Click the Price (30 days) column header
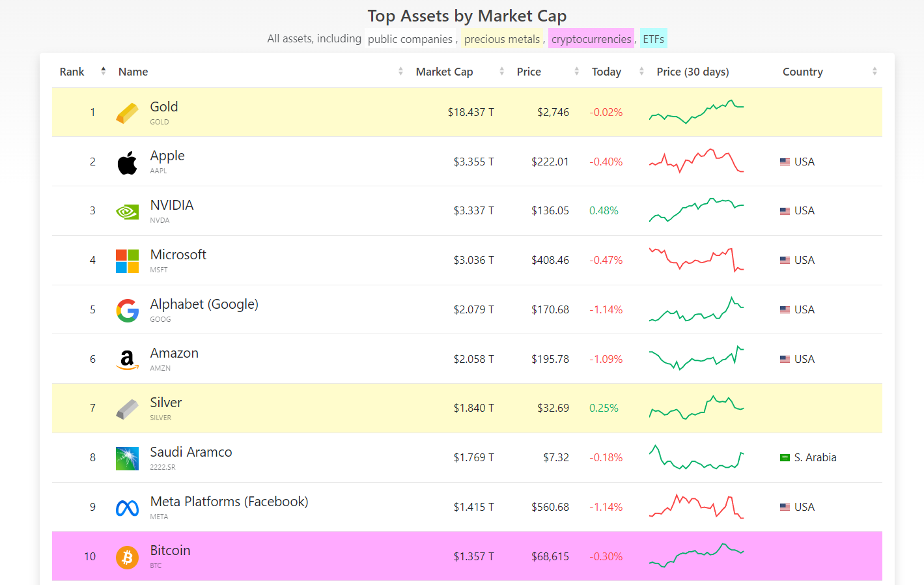This screenshot has width=924, height=585. coord(693,72)
